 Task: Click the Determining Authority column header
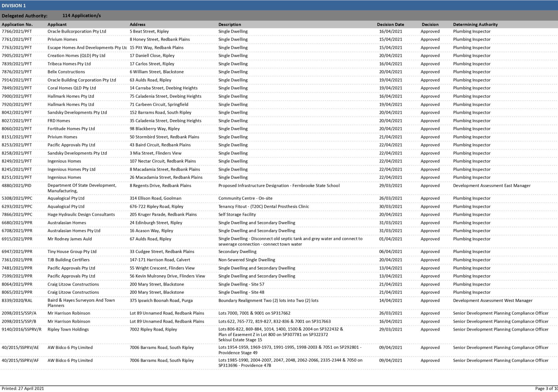pos(475,24)
